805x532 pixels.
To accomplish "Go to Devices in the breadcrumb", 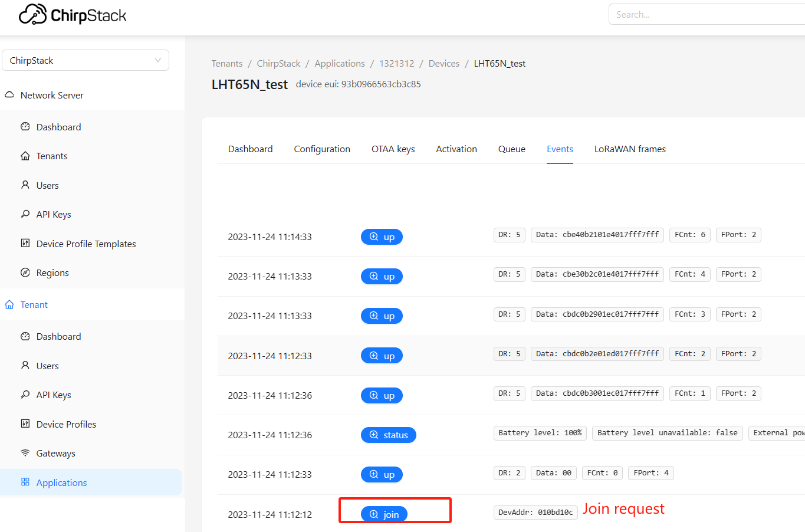I will (x=444, y=63).
